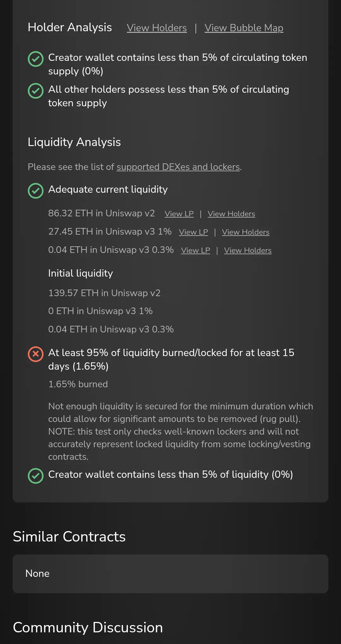This screenshot has height=644, width=341.
Task: Open supported DEXes and lockers list
Action: tap(178, 167)
